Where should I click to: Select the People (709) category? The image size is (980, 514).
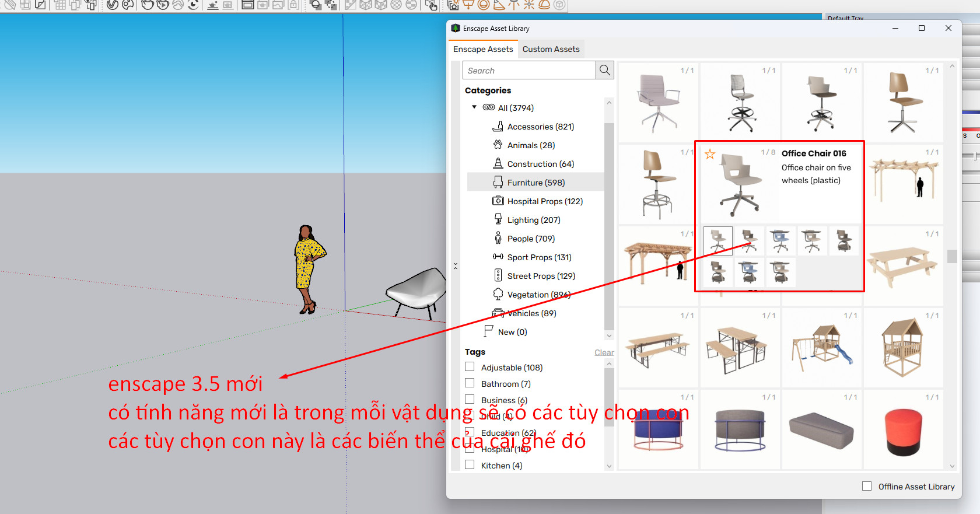pyautogui.click(x=535, y=238)
